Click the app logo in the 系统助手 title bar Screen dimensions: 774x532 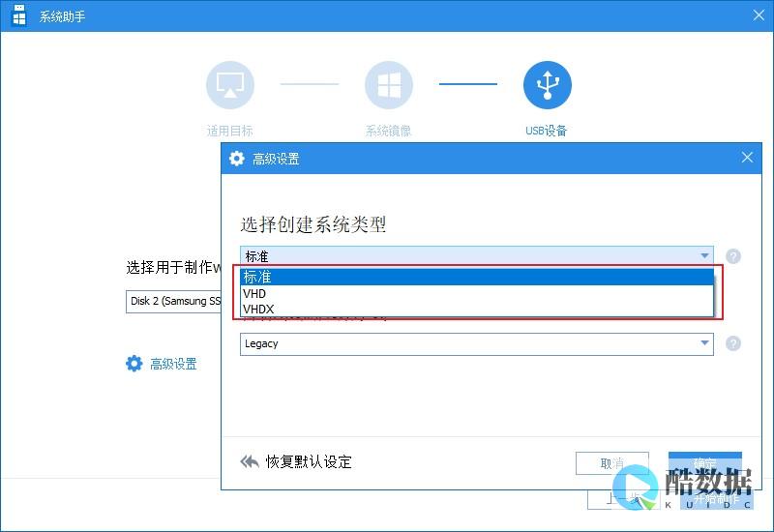coord(18,15)
